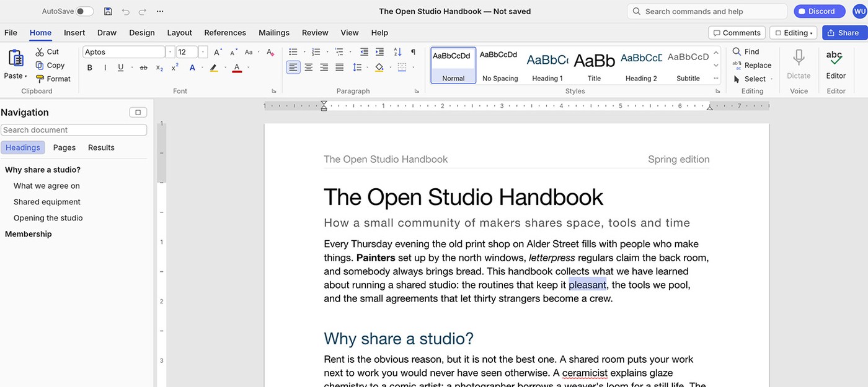Toggle underline formatting
Viewport: 868px width, 387px height.
coord(120,67)
